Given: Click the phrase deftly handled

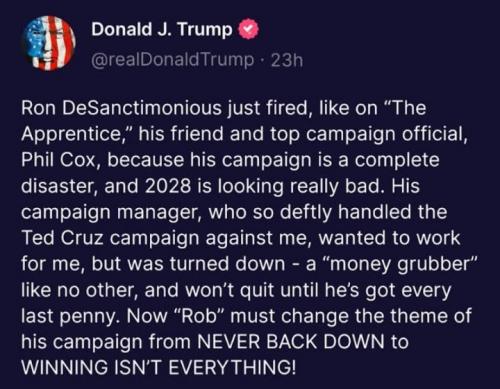Looking at the screenshot, I should tap(345, 212).
